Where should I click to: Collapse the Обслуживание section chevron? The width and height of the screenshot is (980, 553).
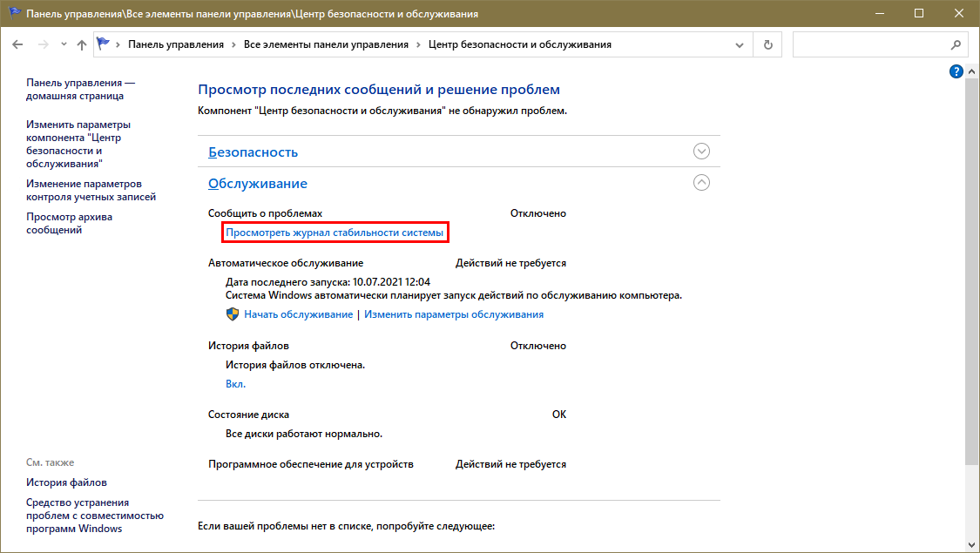(x=701, y=183)
